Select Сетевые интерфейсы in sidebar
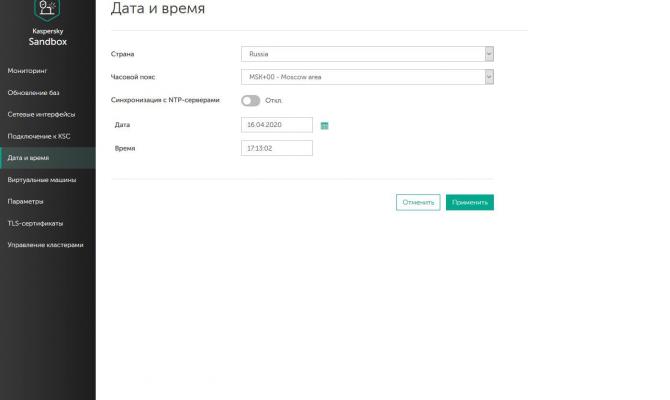Image resolution: width=670 pixels, height=400 pixels. pos(41,114)
